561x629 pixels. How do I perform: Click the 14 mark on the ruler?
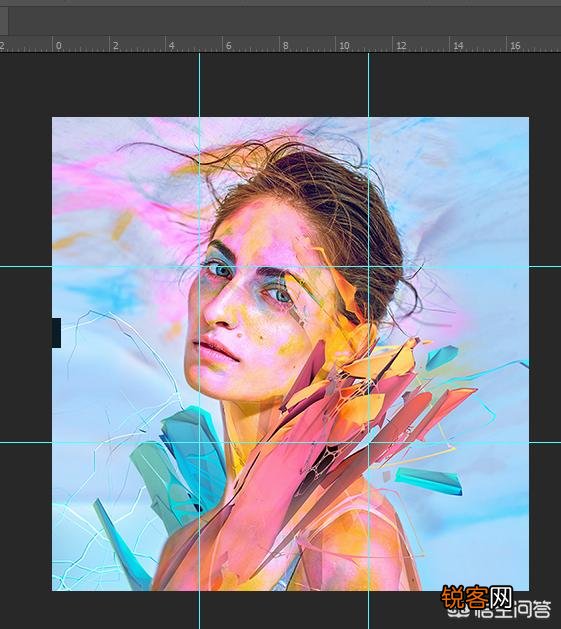click(458, 46)
